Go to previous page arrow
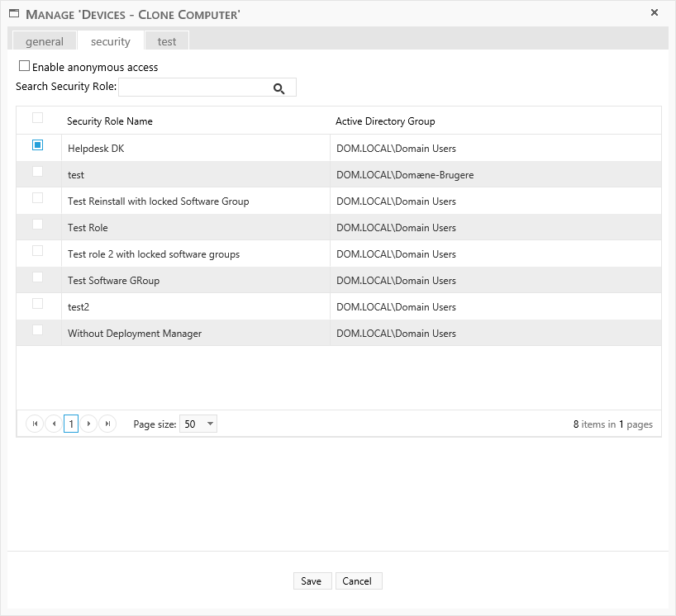This screenshot has height=616, width=676. (x=53, y=424)
